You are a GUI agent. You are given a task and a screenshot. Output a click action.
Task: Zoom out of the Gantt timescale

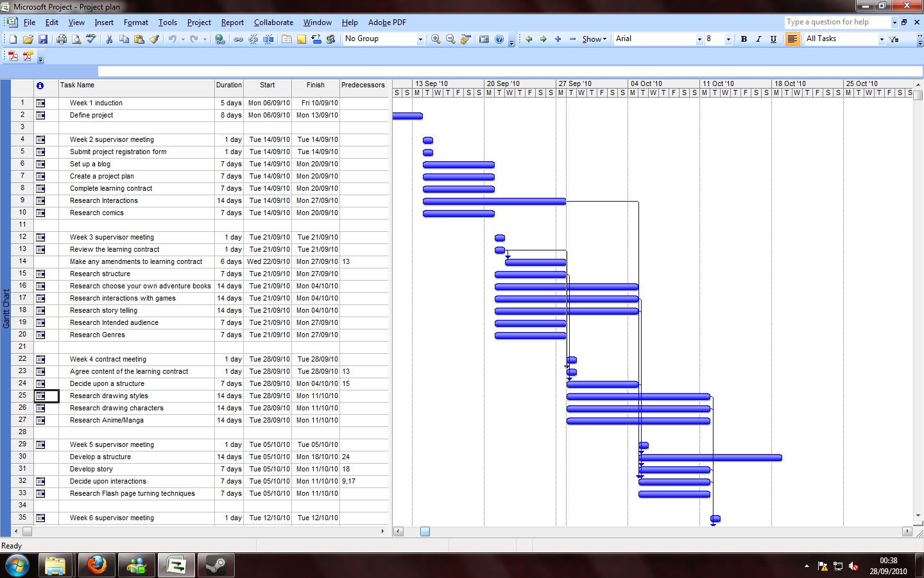[450, 39]
